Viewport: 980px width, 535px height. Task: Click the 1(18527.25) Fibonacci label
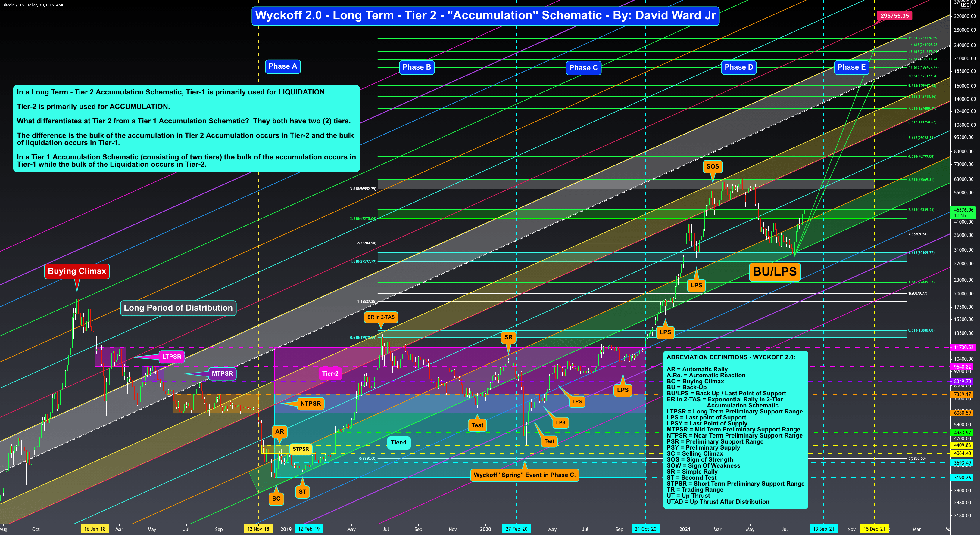coord(366,302)
